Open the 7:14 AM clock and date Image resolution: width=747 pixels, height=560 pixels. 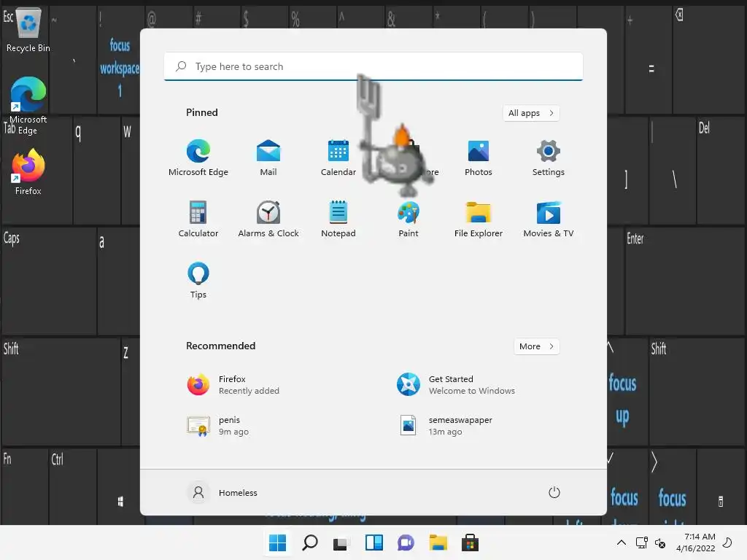695,542
